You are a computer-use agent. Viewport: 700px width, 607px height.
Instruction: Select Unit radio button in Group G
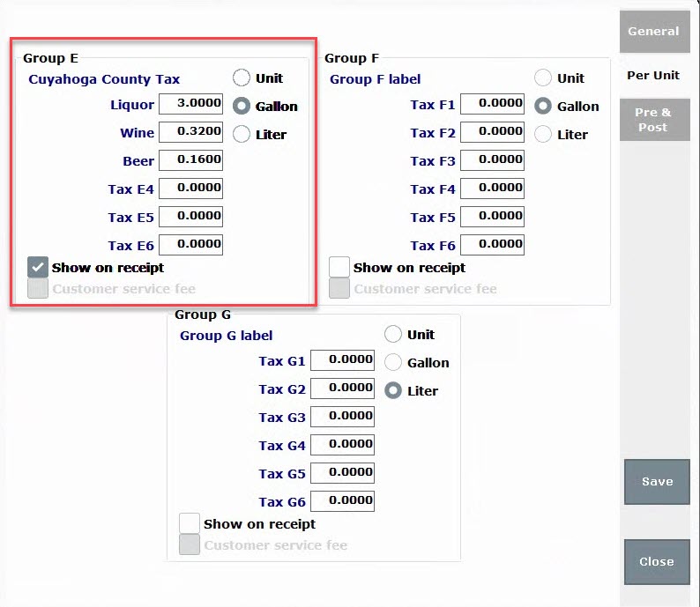coord(393,334)
